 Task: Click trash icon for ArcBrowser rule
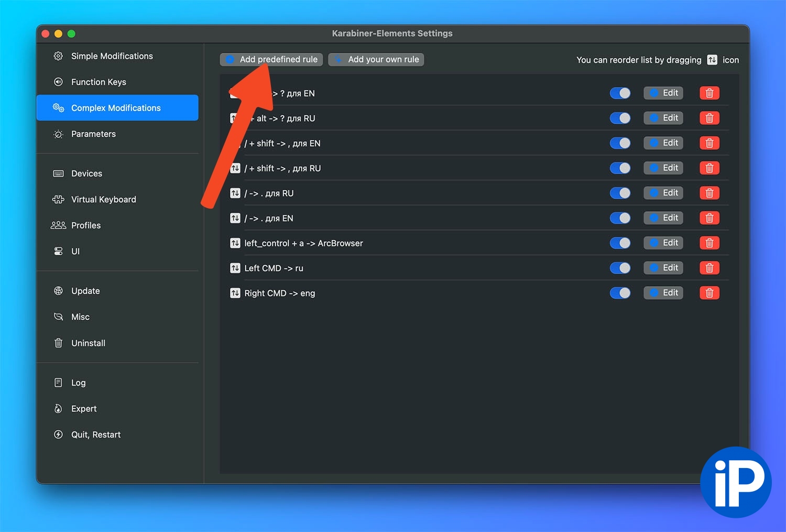pyautogui.click(x=709, y=243)
